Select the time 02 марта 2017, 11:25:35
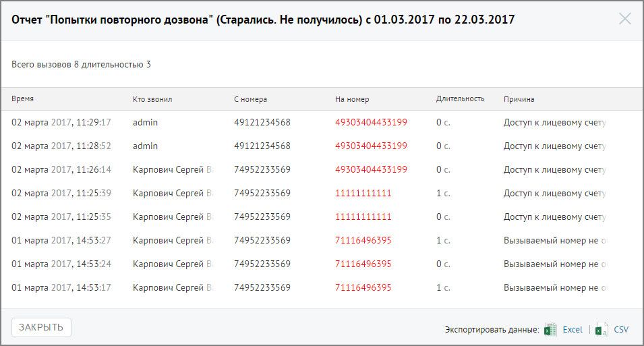The width and height of the screenshot is (644, 346). [x=61, y=217]
